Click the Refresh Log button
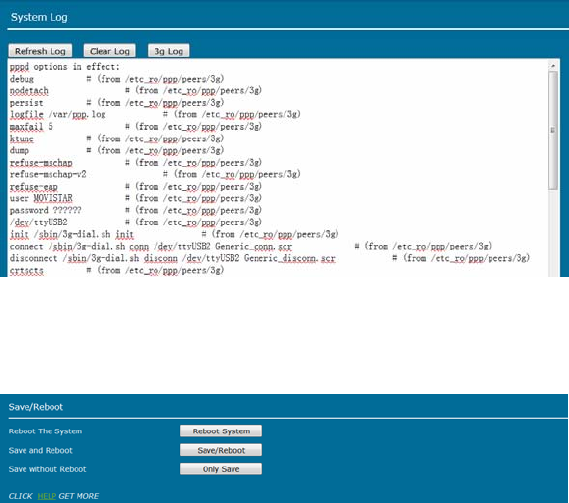Viewport: 569px width, 503px height. point(40,51)
